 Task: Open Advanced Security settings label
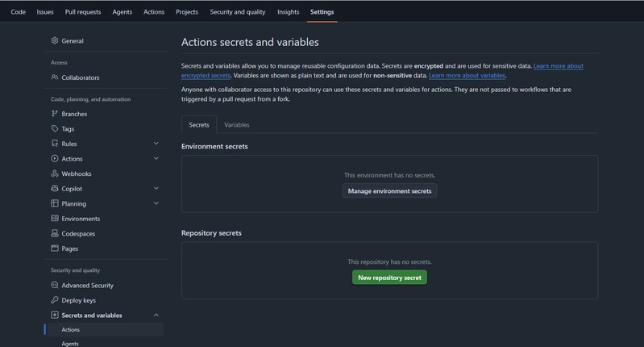(88, 286)
